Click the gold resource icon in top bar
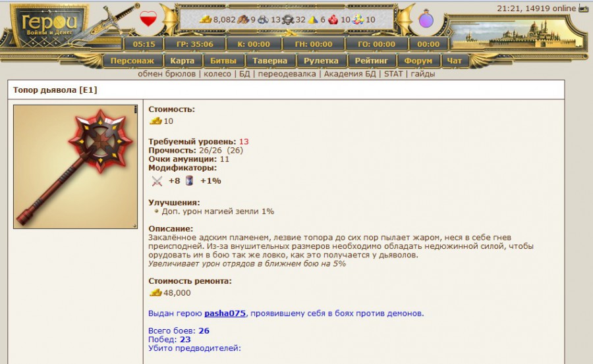The height and width of the screenshot is (364, 593). pyautogui.click(x=206, y=20)
